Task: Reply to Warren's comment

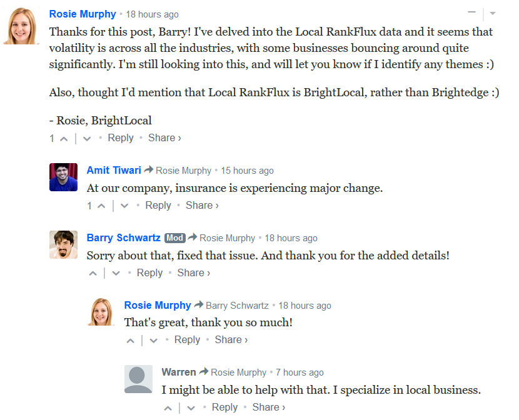Action: click(x=224, y=407)
